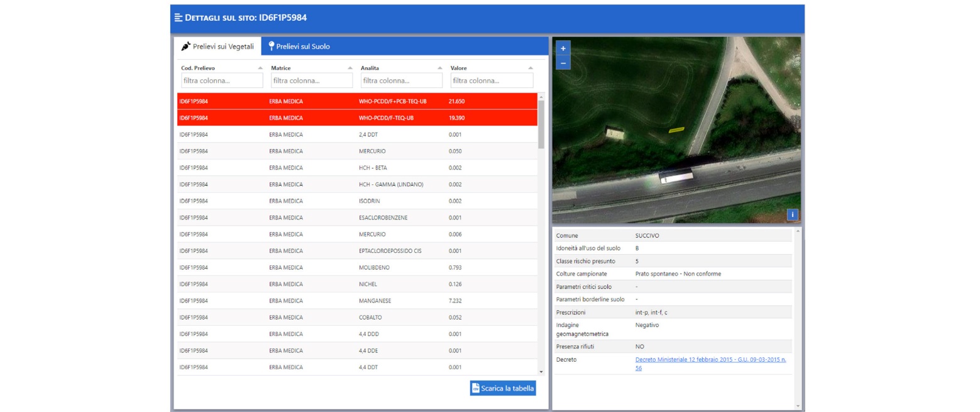Click table scrollbar down arrow
Image resolution: width=980 pixels, height=412 pixels.
pyautogui.click(x=541, y=372)
